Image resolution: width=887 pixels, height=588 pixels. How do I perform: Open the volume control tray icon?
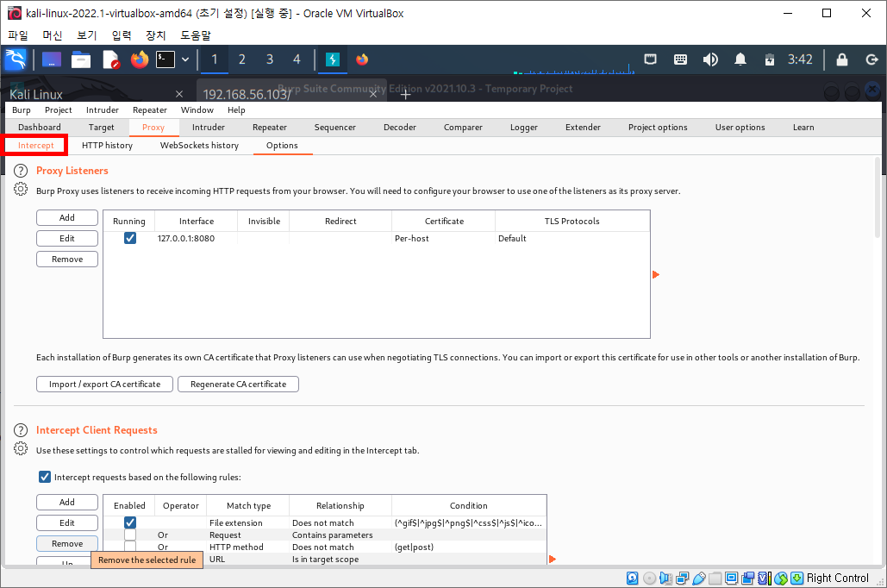coord(710,59)
